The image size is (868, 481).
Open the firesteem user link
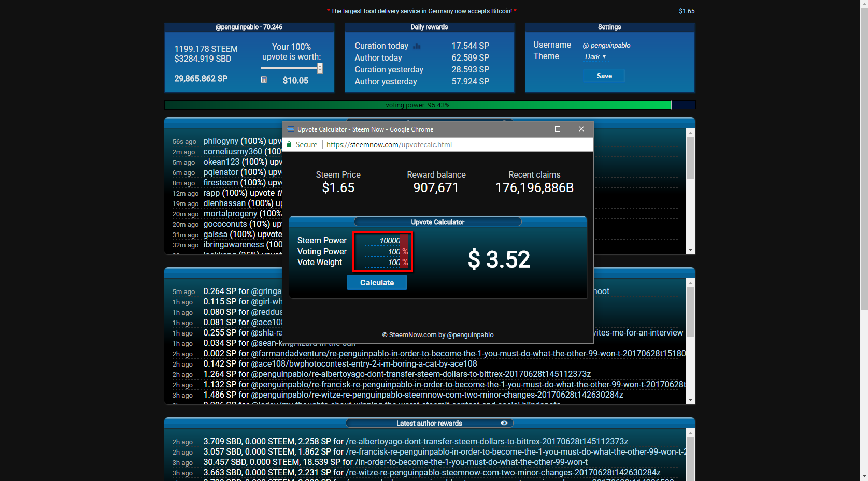pyautogui.click(x=221, y=182)
